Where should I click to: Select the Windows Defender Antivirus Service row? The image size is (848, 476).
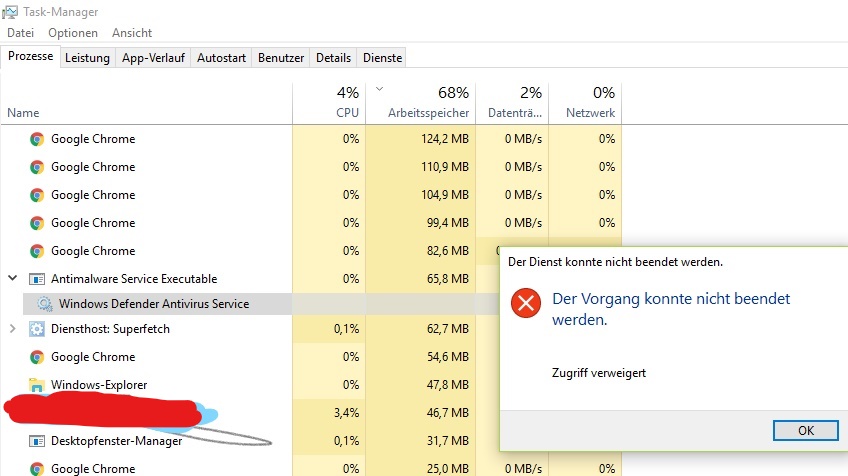coord(261,304)
